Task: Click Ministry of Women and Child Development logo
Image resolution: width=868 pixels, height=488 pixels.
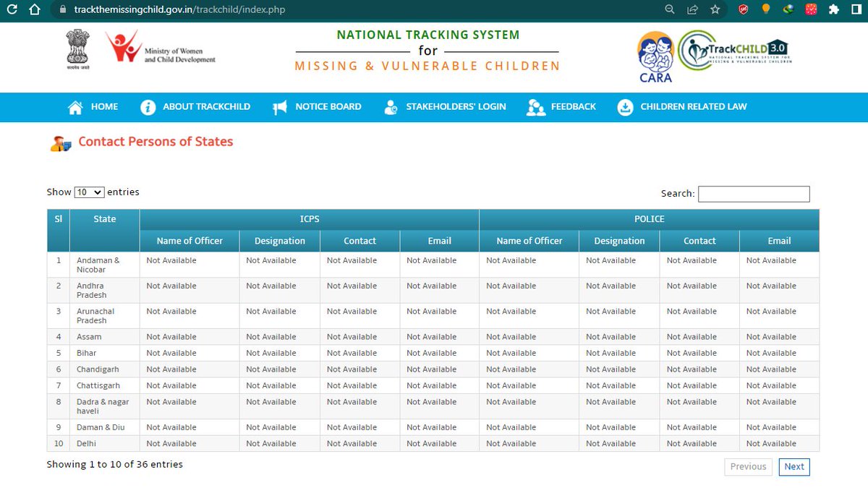Action: (161, 48)
